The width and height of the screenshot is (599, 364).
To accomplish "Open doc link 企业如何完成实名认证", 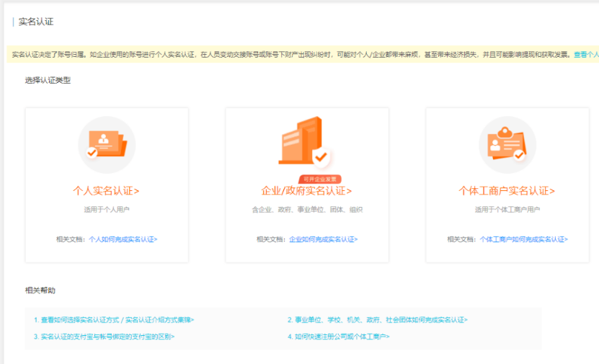I will pyautogui.click(x=323, y=239).
